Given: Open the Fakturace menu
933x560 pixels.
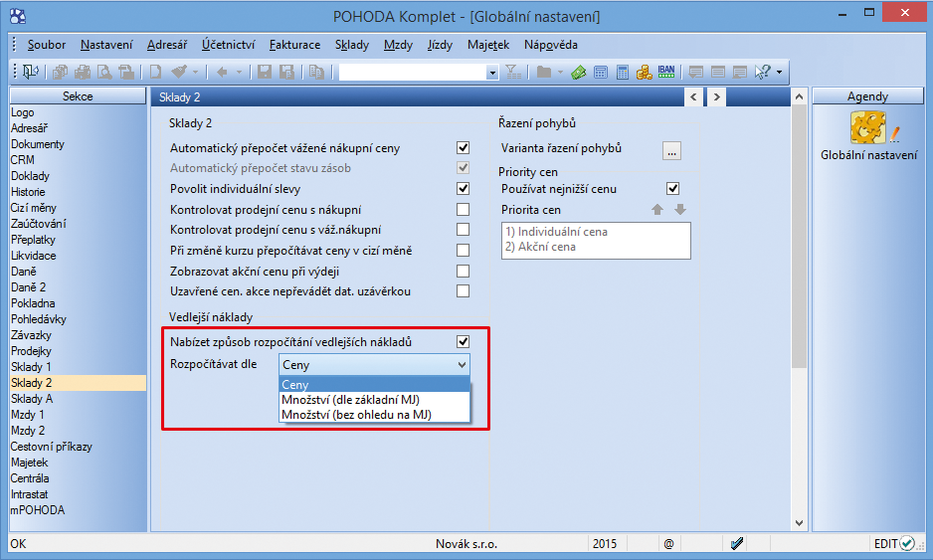Looking at the screenshot, I should (294, 45).
